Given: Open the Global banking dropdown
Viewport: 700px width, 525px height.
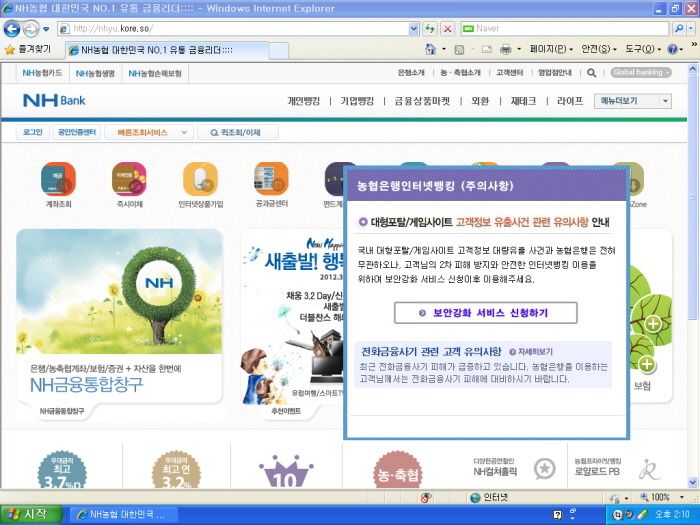Looking at the screenshot, I should [x=641, y=72].
